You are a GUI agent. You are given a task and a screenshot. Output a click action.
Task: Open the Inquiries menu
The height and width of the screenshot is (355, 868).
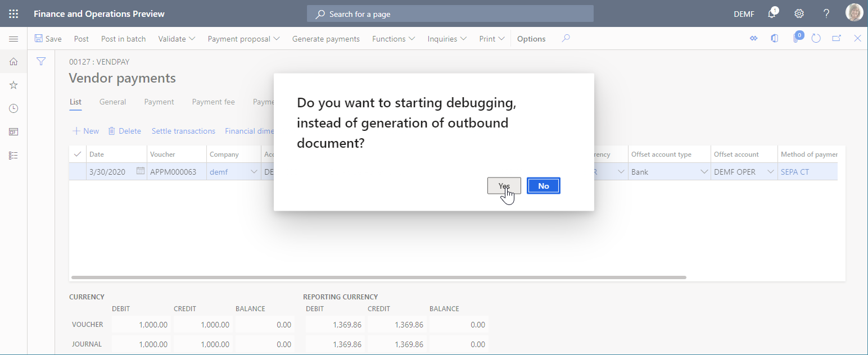446,38
